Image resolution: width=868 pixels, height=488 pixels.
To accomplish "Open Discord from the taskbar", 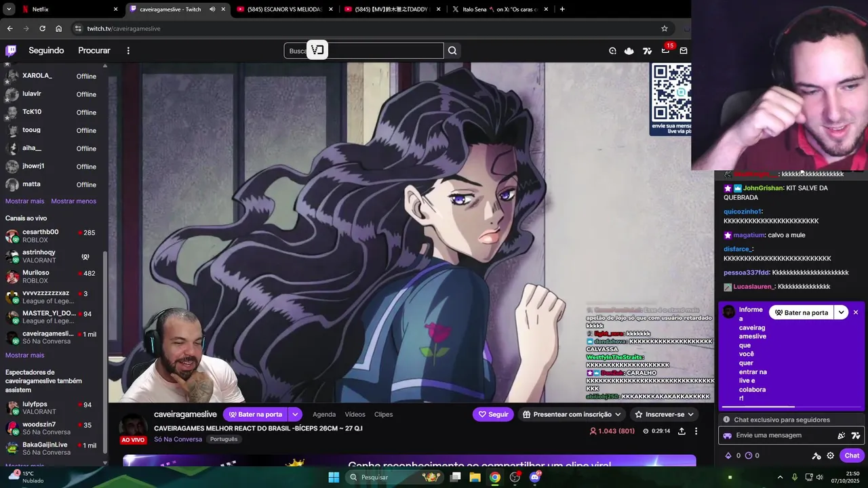I will 535,477.
